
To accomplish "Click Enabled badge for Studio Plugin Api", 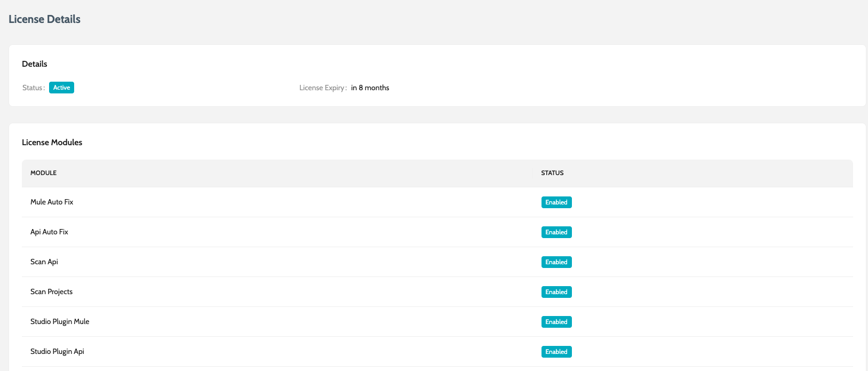I will (556, 352).
